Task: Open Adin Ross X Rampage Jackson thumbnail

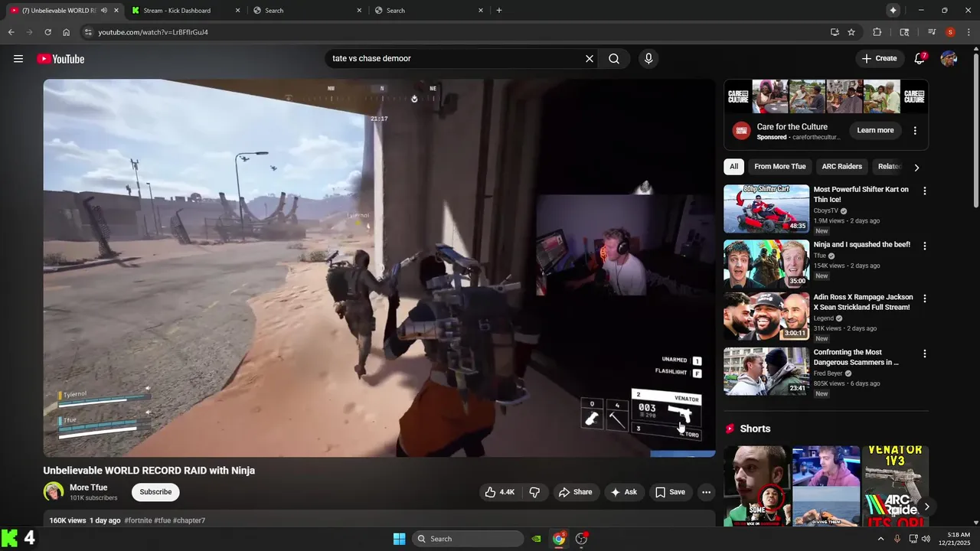Action: tap(766, 317)
